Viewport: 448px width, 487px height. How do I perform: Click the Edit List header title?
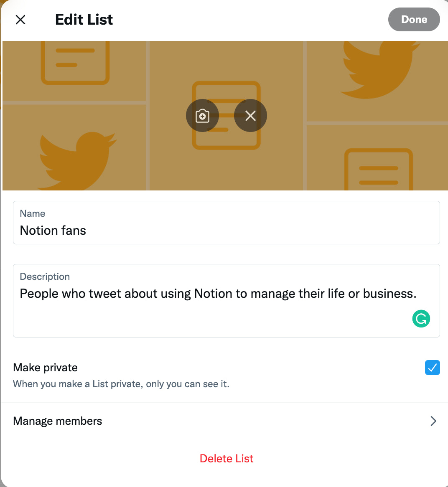point(84,20)
